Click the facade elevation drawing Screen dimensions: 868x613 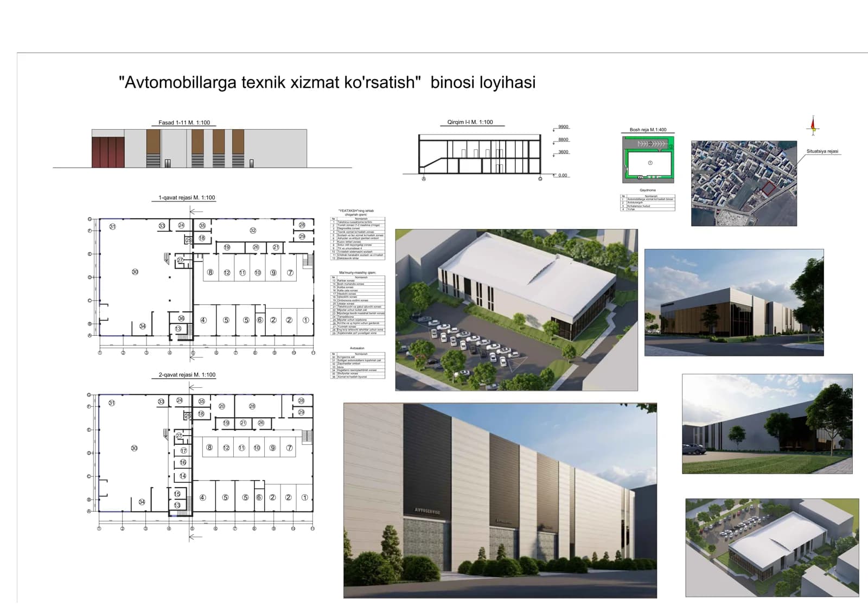199,148
